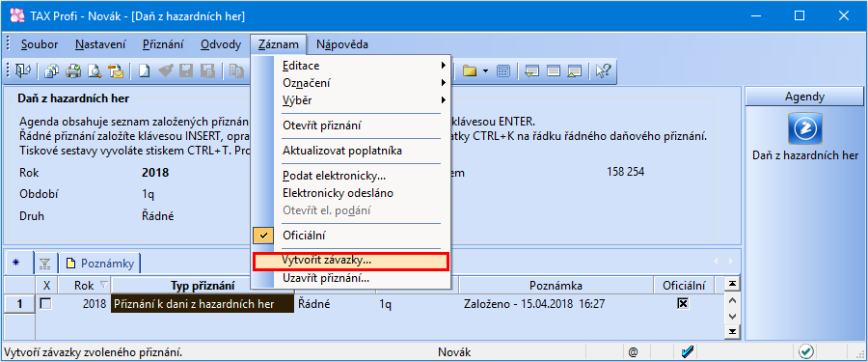This screenshot has height=362, width=868.
Task: Open the Soubor menu
Action: [x=40, y=44]
